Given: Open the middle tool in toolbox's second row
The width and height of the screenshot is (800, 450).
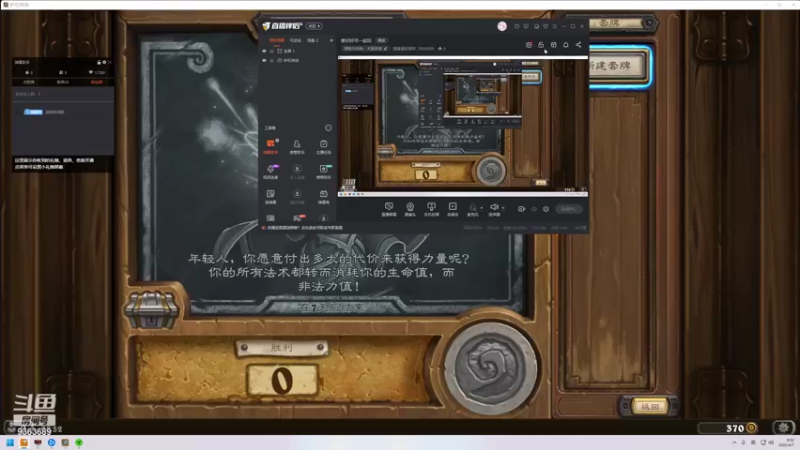Looking at the screenshot, I should pyautogui.click(x=297, y=171).
